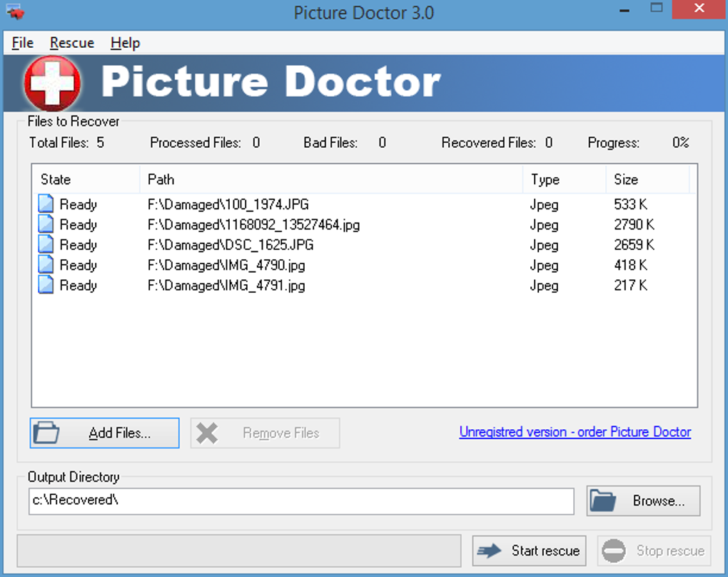Viewport: 728px width, 577px height.
Task: Select path F:\Damaged\IMG_4791.jpg
Action: [x=226, y=285]
